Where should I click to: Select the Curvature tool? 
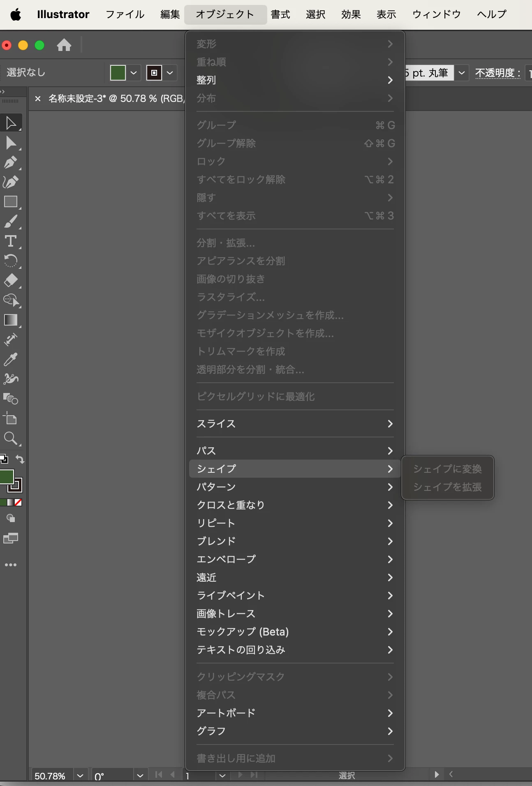pos(11,182)
